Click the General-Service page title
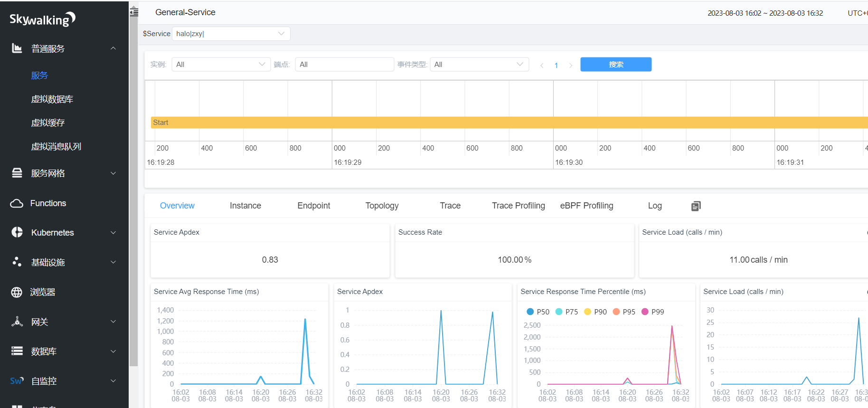Image resolution: width=868 pixels, height=408 pixels. pos(185,12)
